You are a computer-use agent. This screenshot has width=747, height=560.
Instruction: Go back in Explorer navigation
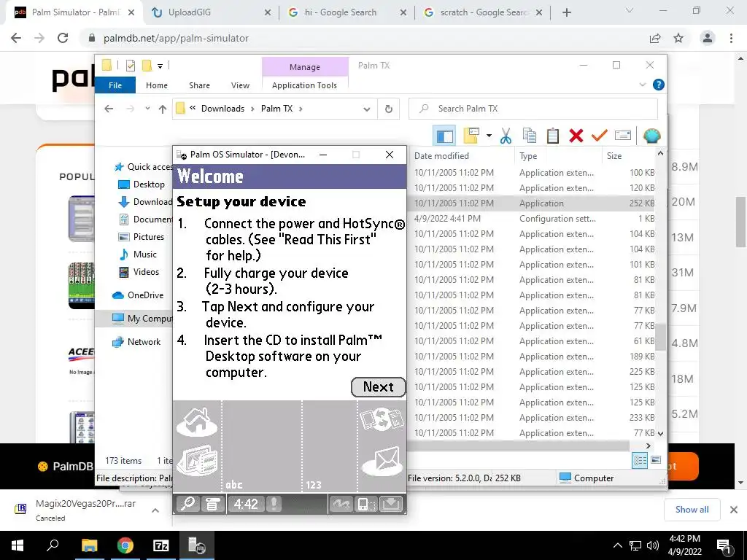tap(109, 109)
